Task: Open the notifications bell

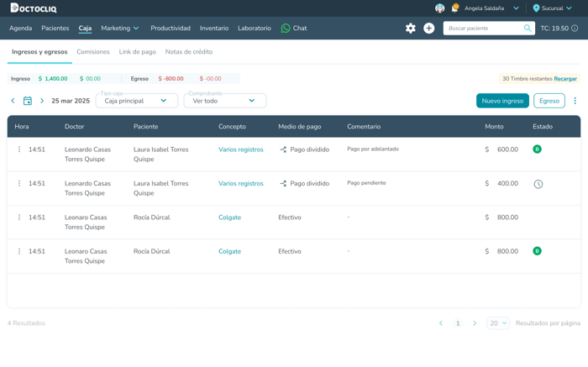Action: point(454,8)
